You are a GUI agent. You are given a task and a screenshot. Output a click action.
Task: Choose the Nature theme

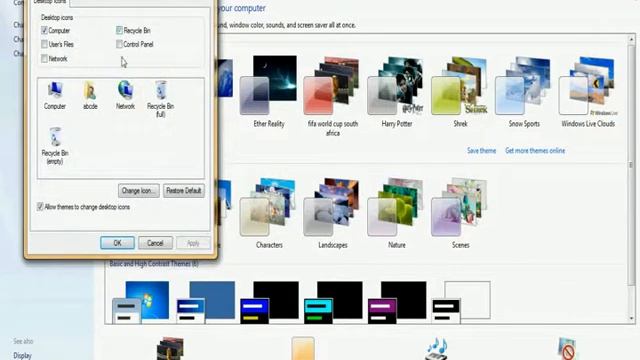[x=396, y=213]
